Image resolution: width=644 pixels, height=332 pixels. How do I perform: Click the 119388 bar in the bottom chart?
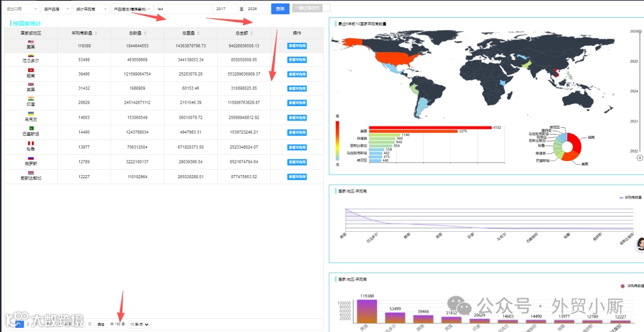(367, 311)
